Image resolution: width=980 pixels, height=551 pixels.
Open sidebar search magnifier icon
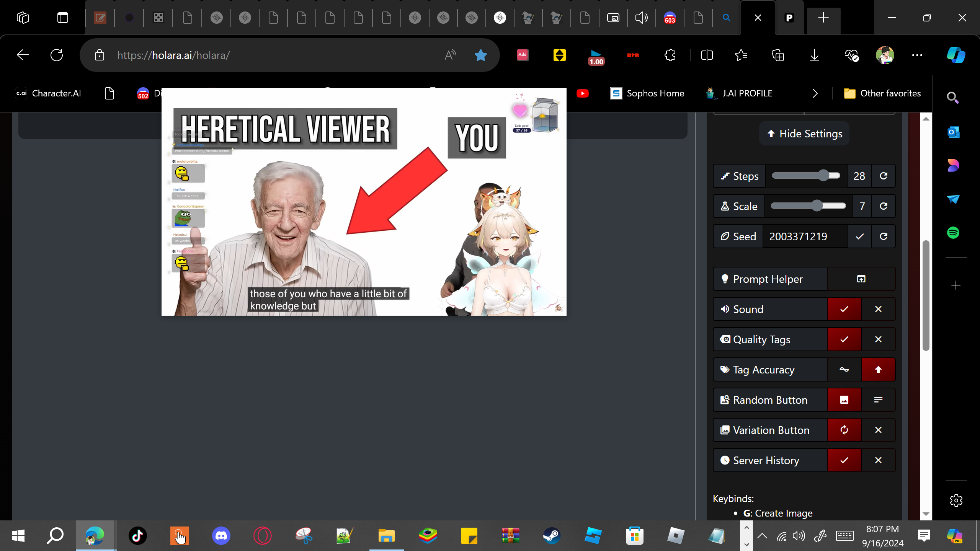pos(953,98)
